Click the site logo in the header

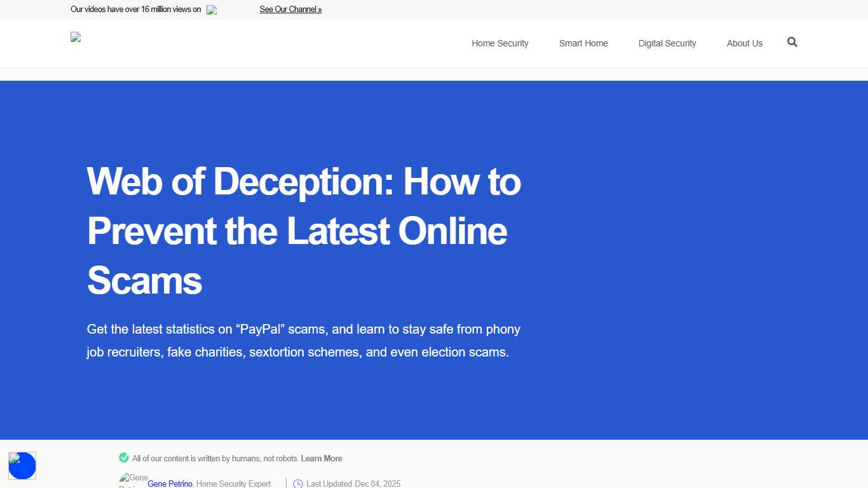click(x=76, y=37)
